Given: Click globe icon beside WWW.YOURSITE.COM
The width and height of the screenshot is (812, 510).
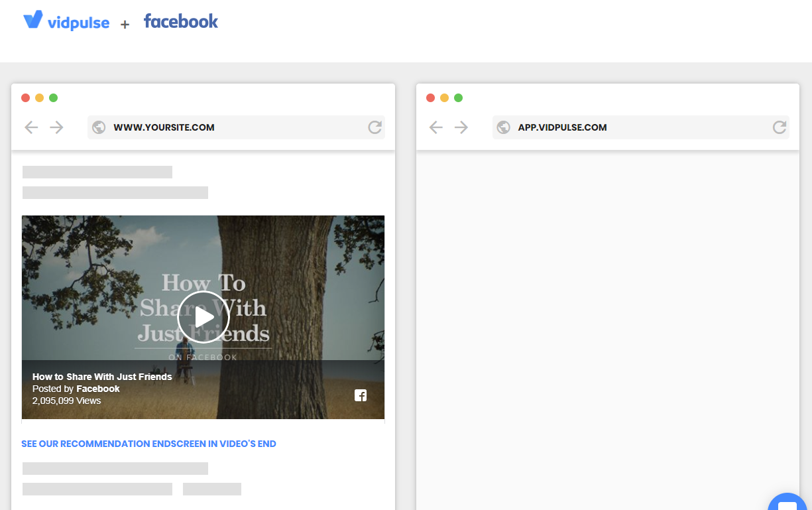Looking at the screenshot, I should (99, 127).
